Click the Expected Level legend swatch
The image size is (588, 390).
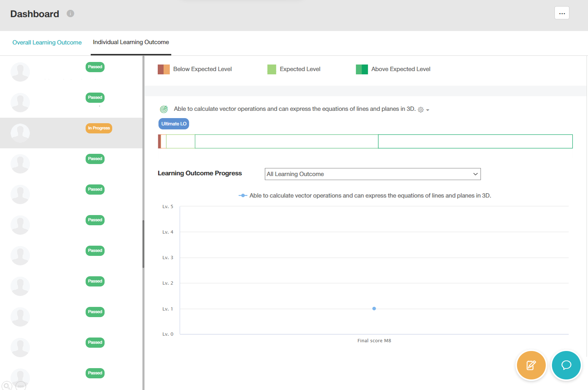272,69
